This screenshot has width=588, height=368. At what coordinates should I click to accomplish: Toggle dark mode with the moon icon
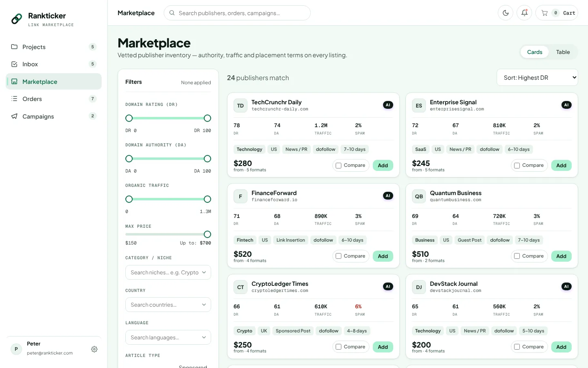pyautogui.click(x=506, y=13)
